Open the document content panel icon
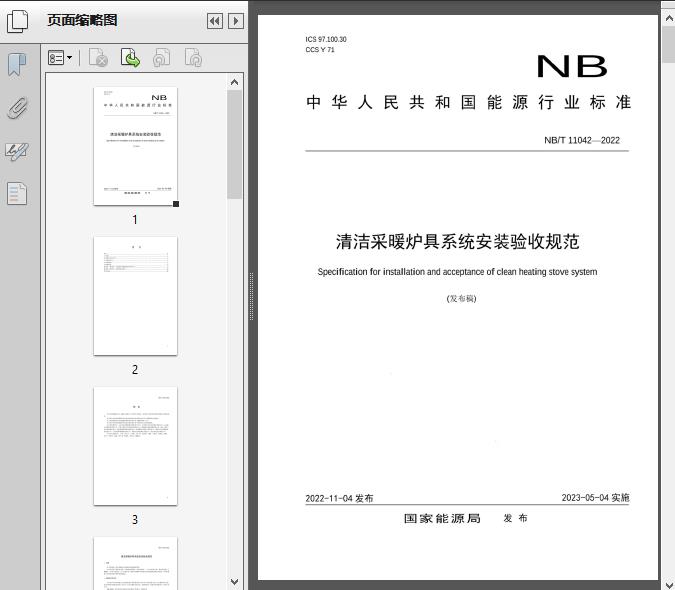This screenshot has width=675, height=590. click(x=17, y=194)
